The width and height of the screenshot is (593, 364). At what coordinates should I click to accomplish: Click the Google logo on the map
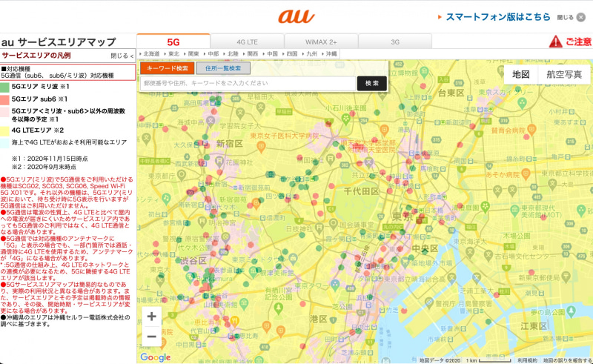pyautogui.click(x=156, y=357)
